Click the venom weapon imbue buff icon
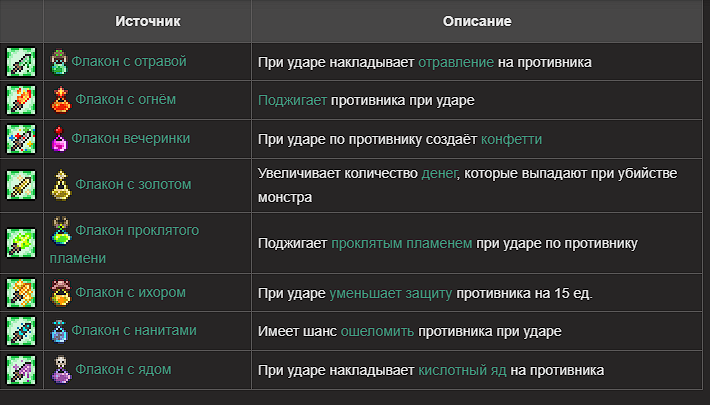710x405 pixels. (x=21, y=370)
